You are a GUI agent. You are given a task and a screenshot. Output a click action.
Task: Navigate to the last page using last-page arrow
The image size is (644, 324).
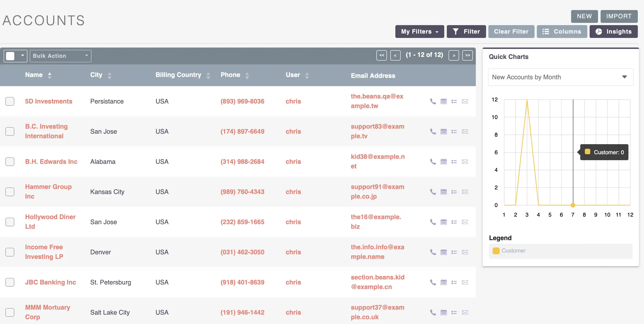(467, 55)
